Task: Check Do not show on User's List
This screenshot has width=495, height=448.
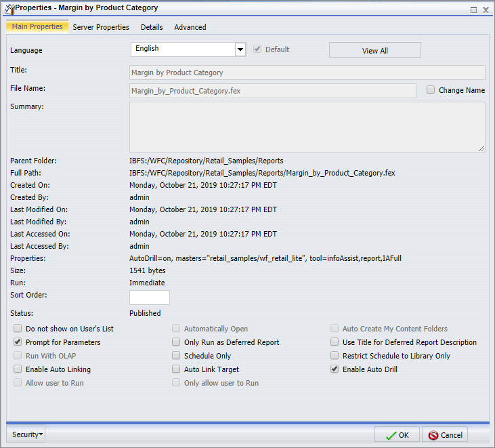Action: (x=18, y=328)
